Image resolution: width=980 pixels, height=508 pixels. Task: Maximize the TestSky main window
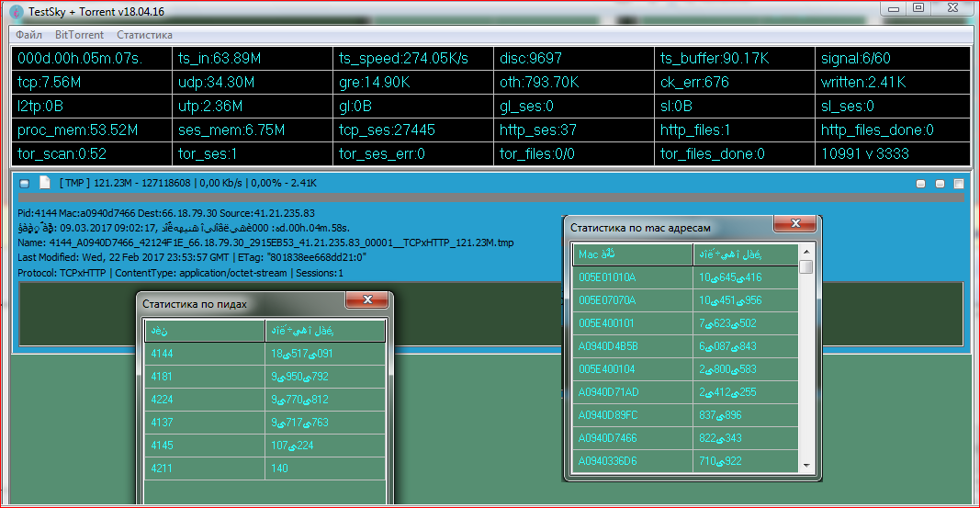(x=917, y=8)
